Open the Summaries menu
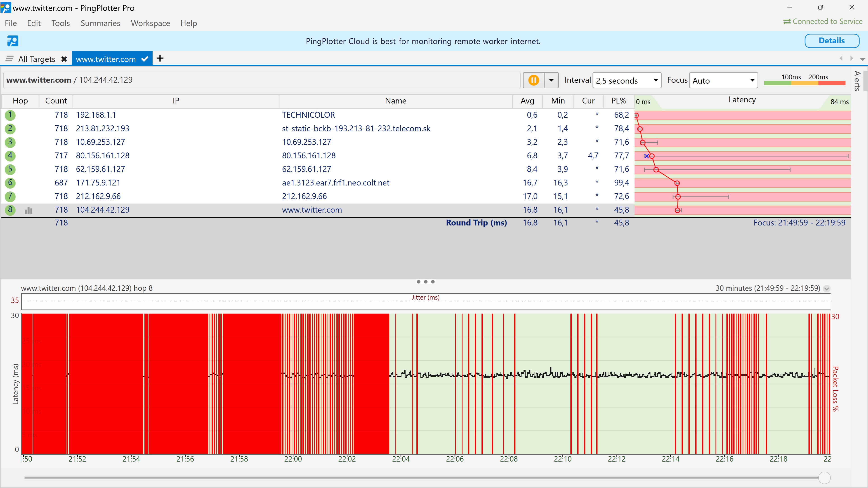Image resolution: width=868 pixels, height=488 pixels. coord(100,23)
